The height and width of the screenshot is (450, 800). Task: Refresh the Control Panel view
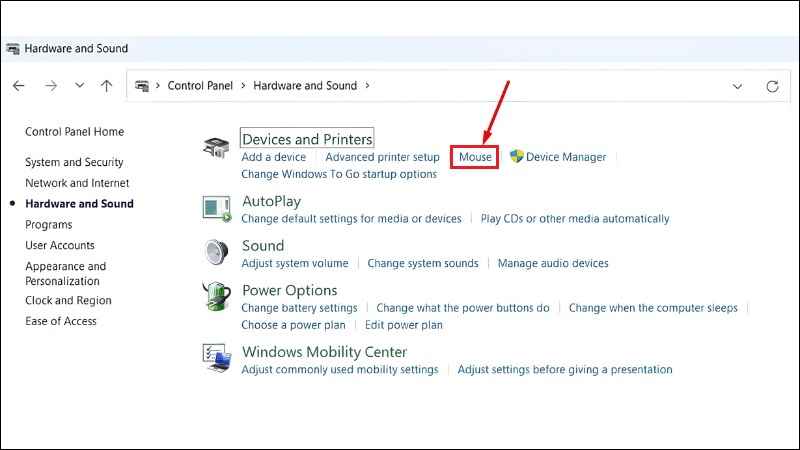772,86
